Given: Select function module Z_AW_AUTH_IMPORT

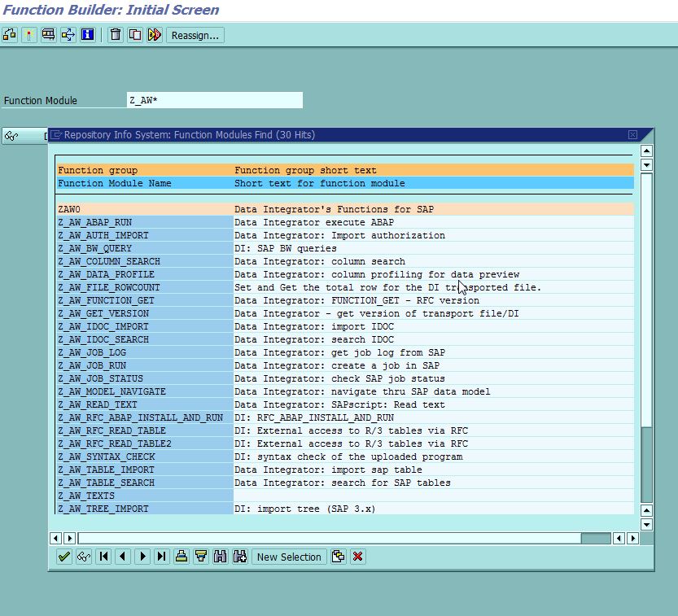Looking at the screenshot, I should coord(345,235).
